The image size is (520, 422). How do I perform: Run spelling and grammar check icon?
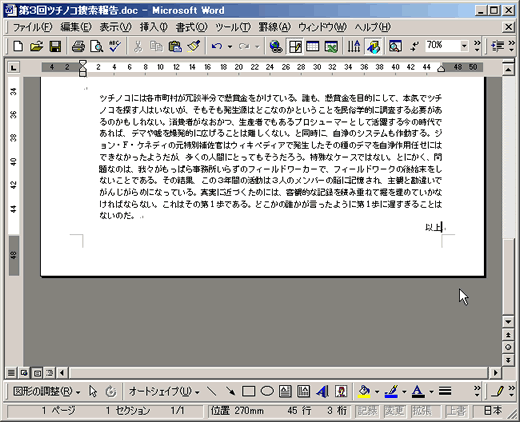[x=115, y=46]
